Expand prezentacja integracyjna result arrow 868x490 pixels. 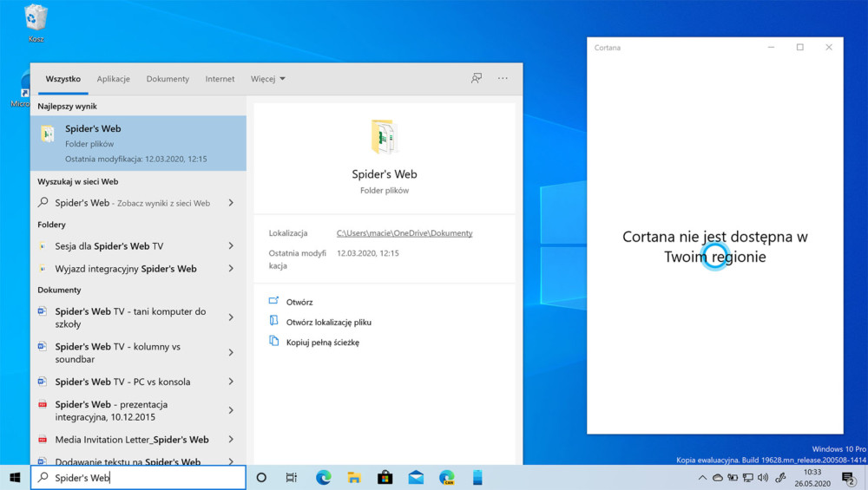(x=231, y=410)
